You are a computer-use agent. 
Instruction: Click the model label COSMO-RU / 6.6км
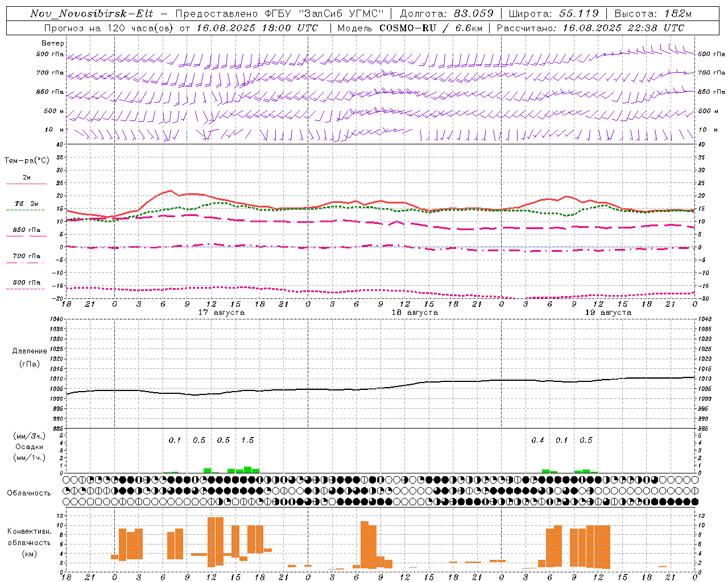click(431, 28)
